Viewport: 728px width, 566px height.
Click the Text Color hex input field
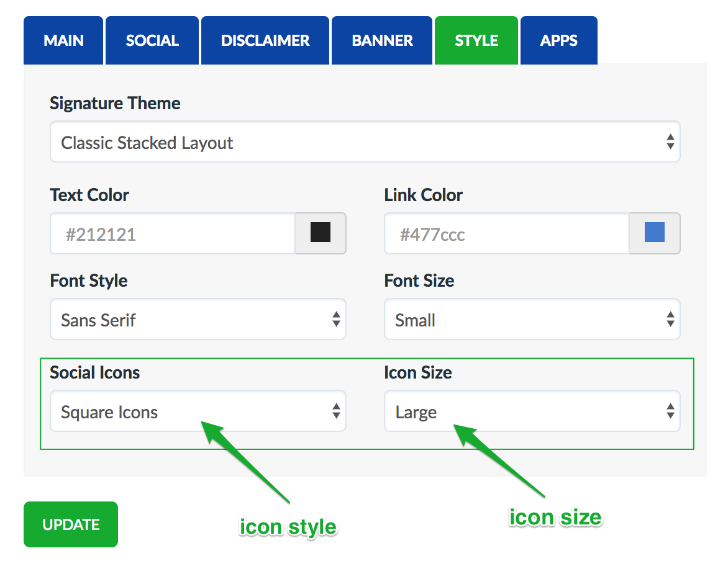tap(172, 234)
